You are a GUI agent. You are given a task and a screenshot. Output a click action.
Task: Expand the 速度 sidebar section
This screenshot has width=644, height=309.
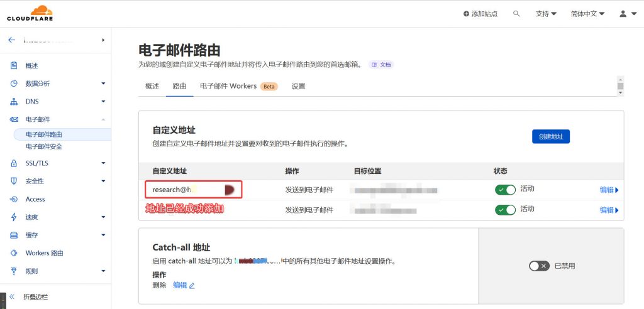click(x=103, y=217)
